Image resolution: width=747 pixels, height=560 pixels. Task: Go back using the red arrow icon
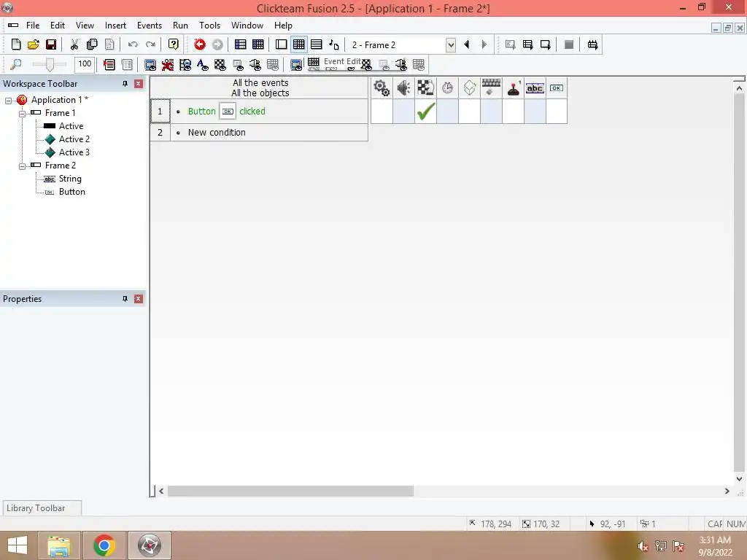pos(200,44)
